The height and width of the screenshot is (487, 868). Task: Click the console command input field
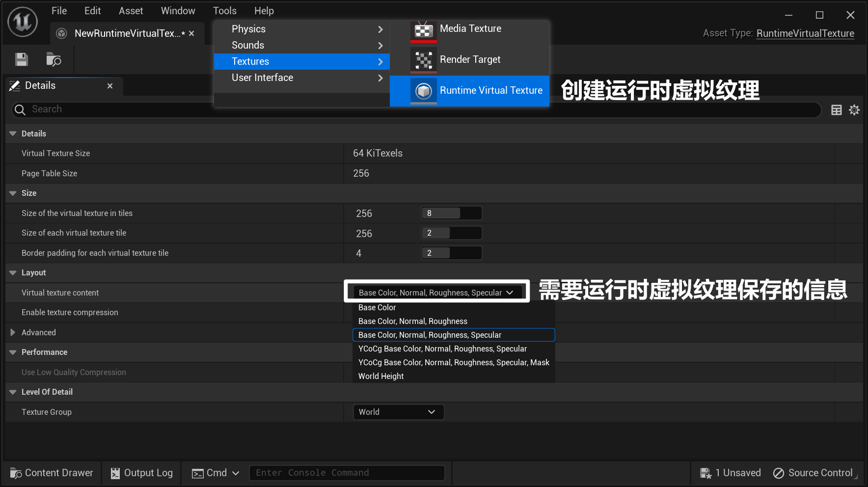(347, 473)
